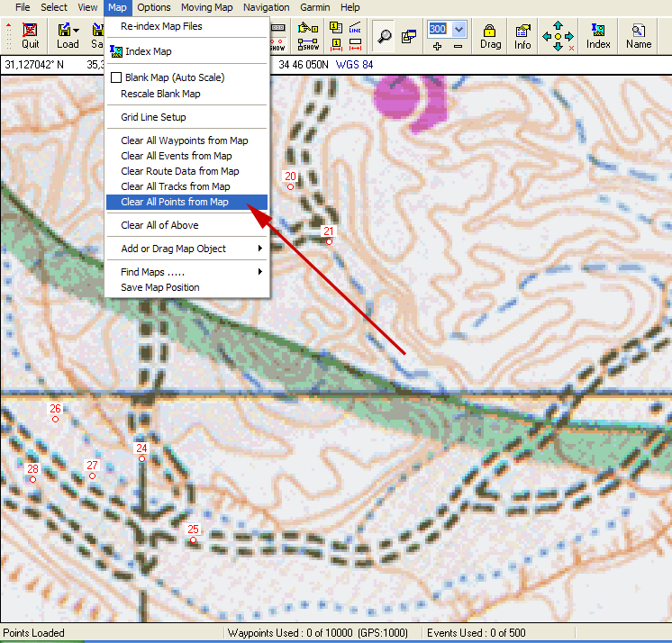Click the distance to waypoint icon
Screen dimensions: 672x643
click(x=336, y=44)
